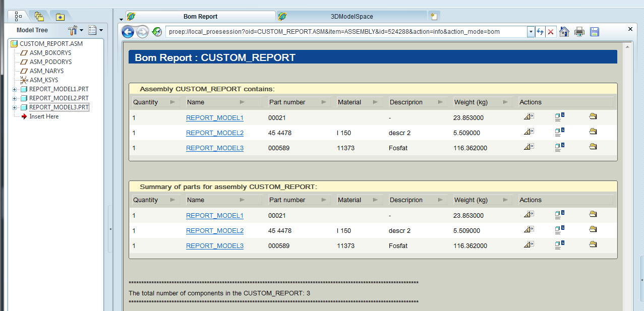Screen dimensions: 644x311
Task: Sort Name column in Assembly contains table
Action: pos(243,102)
